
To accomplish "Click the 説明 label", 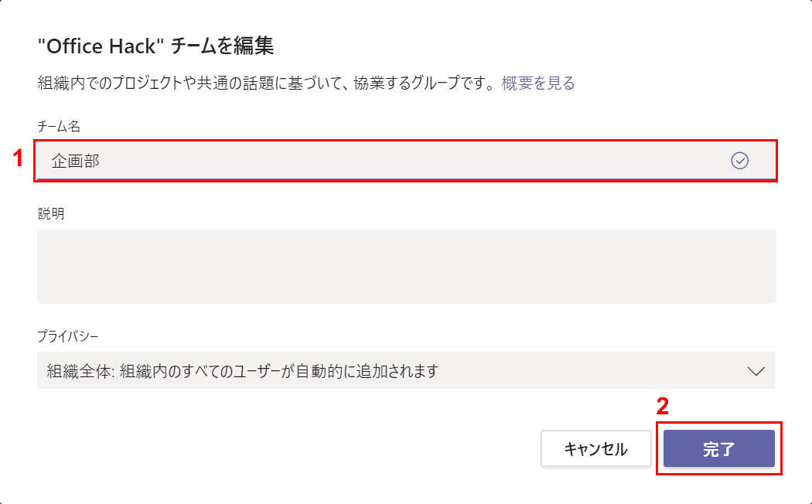I will tap(51, 213).
